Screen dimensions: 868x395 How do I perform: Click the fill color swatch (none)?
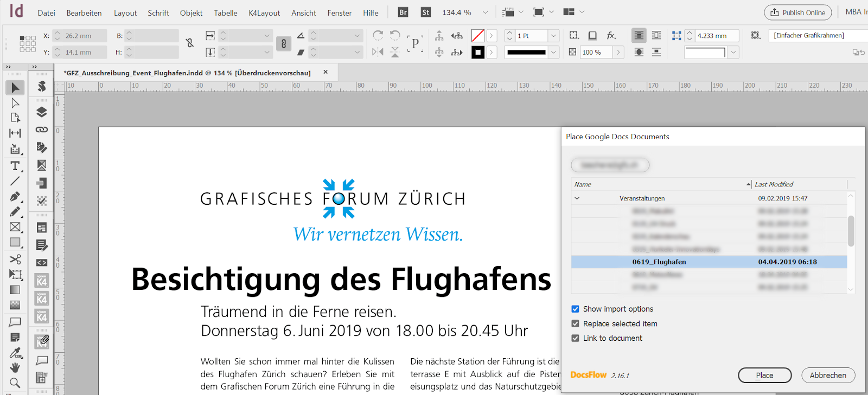point(478,36)
